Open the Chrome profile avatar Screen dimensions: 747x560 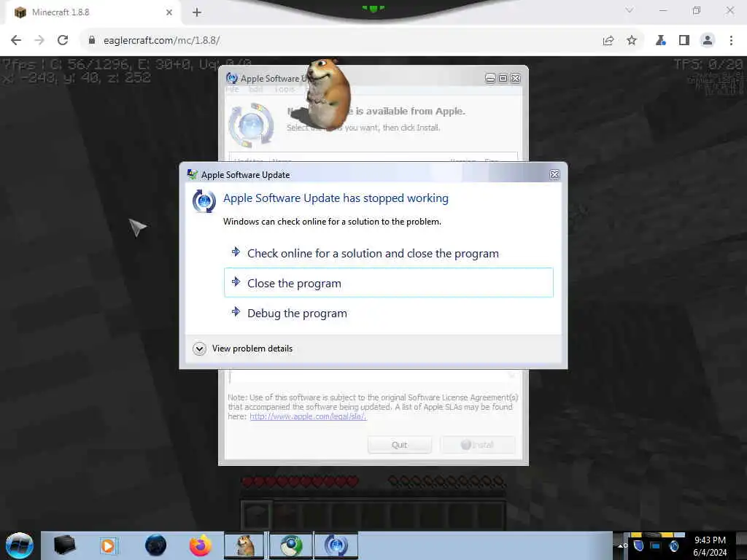708,41
